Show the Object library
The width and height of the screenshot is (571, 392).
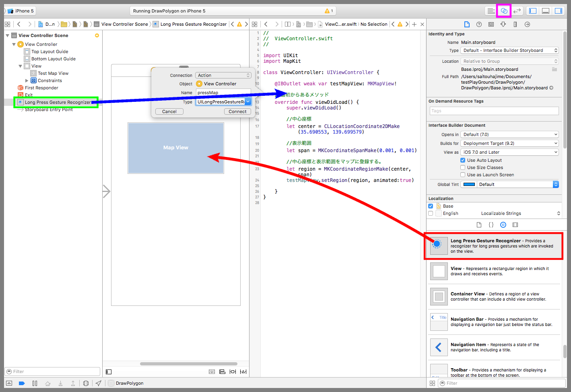[x=503, y=225]
